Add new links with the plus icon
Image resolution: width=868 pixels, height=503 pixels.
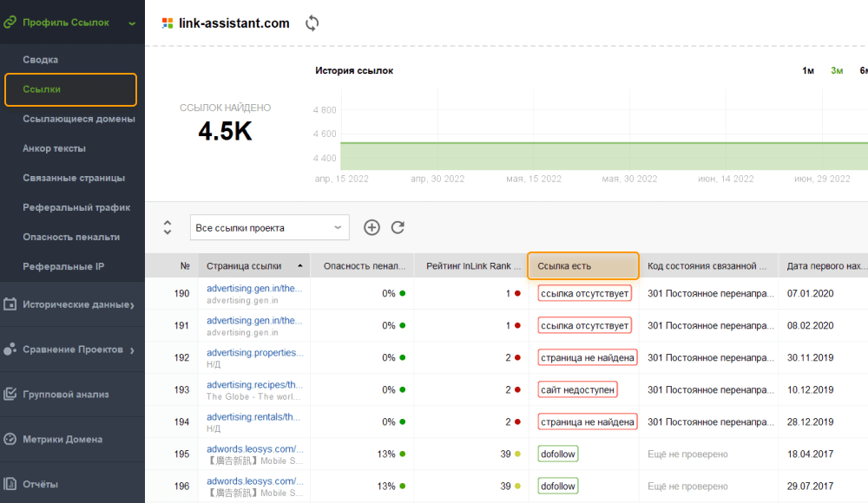pyautogui.click(x=372, y=227)
